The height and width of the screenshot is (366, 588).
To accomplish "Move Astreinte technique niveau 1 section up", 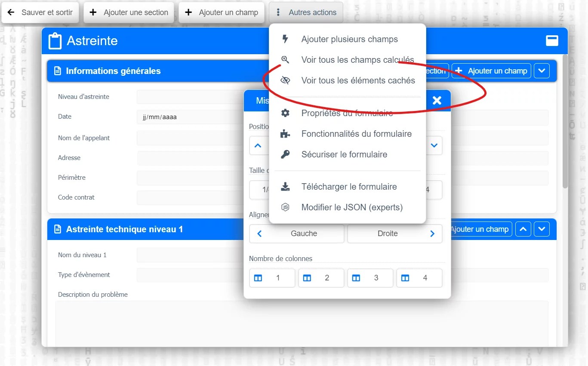I will tap(523, 229).
